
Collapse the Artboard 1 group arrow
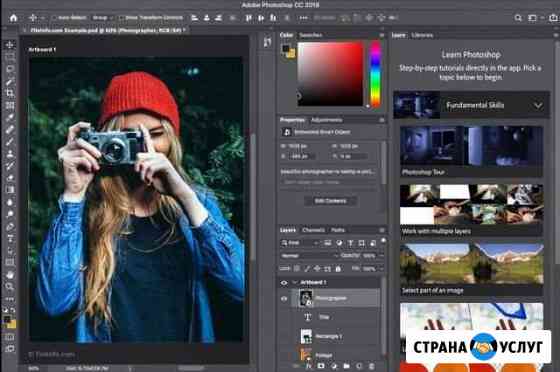coord(295,283)
